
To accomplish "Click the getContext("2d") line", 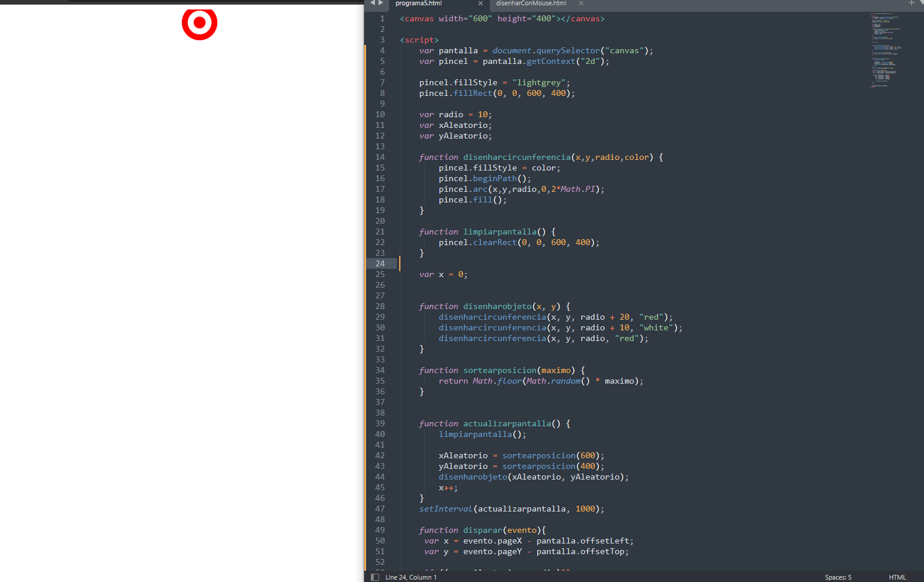I will 514,61.
